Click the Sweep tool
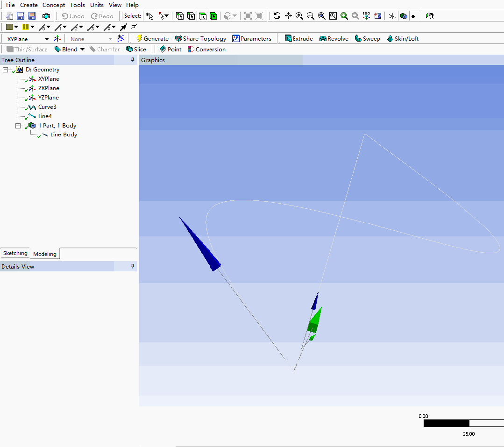The height and width of the screenshot is (447, 504). click(368, 39)
